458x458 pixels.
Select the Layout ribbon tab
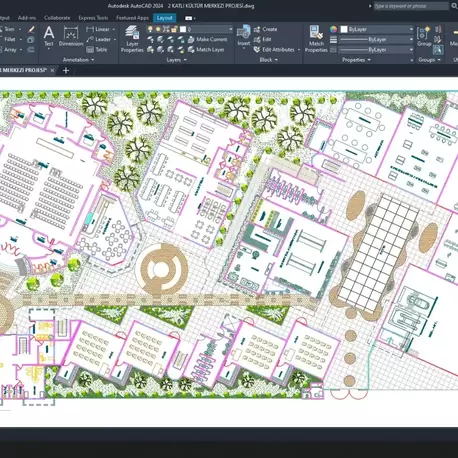(x=164, y=18)
